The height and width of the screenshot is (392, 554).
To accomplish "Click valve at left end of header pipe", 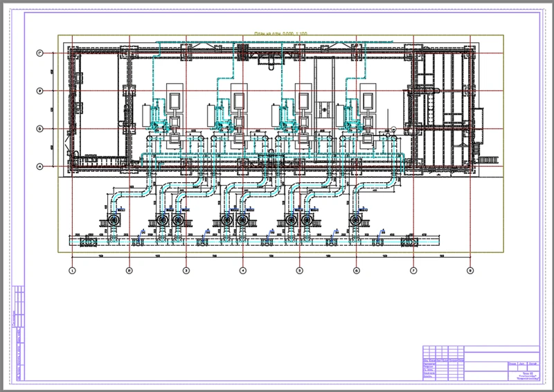I will [x=89, y=242].
